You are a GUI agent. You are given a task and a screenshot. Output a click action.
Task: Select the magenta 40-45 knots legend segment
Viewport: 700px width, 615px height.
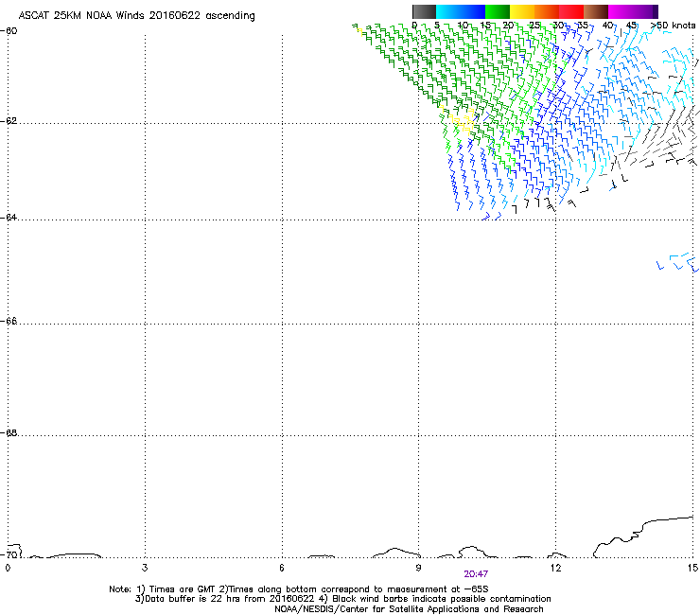pyautogui.click(x=621, y=11)
